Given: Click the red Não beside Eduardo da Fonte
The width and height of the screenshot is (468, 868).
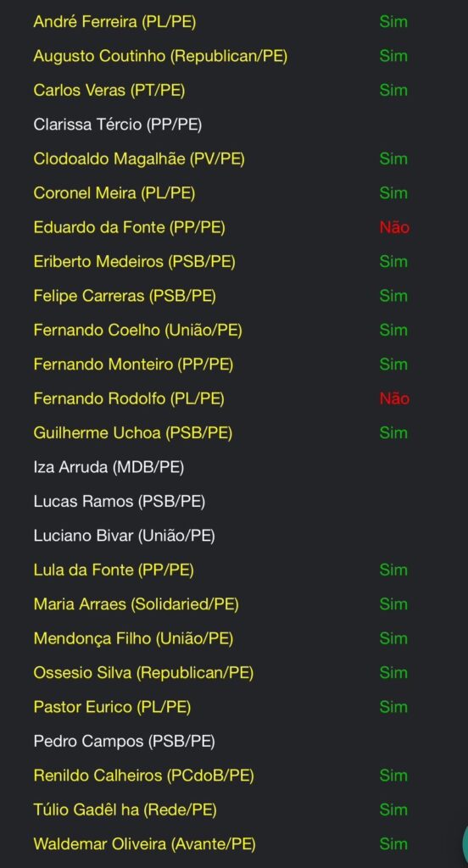Looking at the screenshot, I should [394, 227].
